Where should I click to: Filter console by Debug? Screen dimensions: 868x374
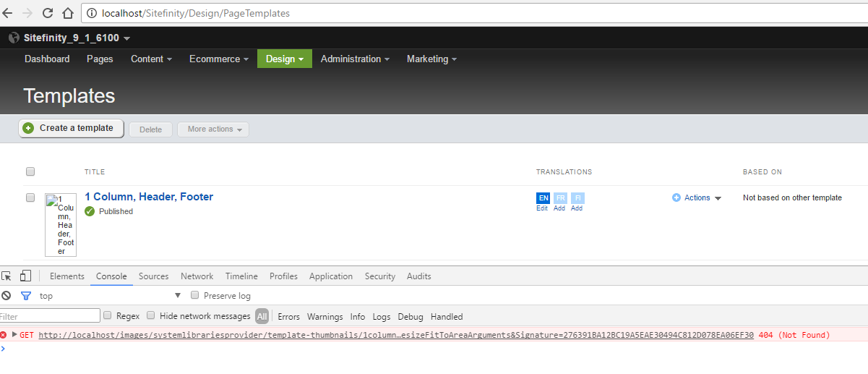411,316
